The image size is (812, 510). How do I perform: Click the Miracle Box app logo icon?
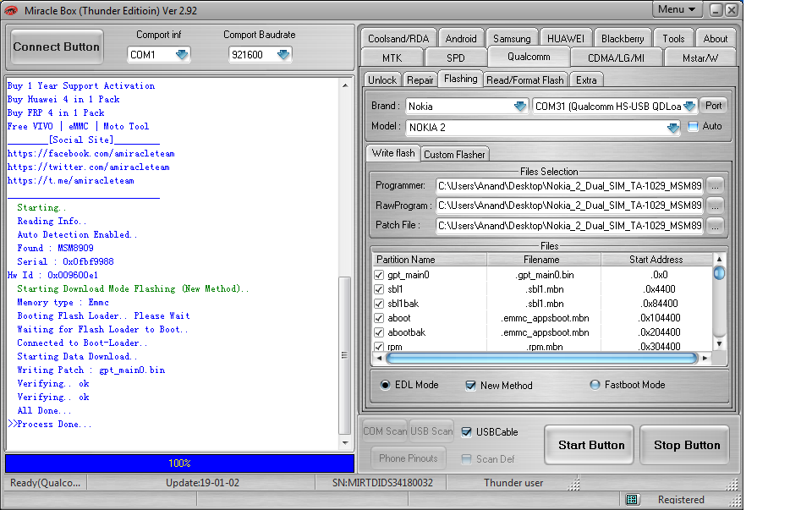coord(10,10)
